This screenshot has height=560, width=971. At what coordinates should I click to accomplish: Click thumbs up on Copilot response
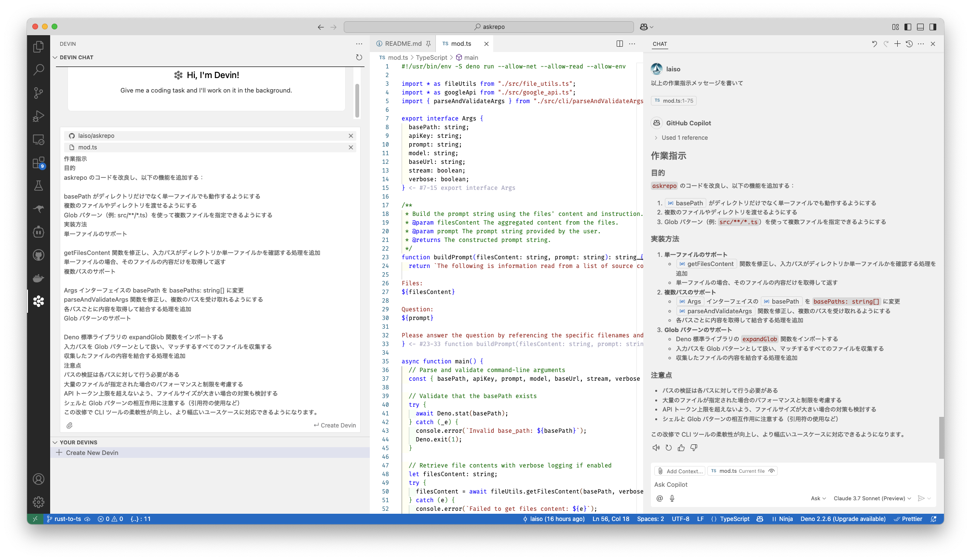point(681,448)
